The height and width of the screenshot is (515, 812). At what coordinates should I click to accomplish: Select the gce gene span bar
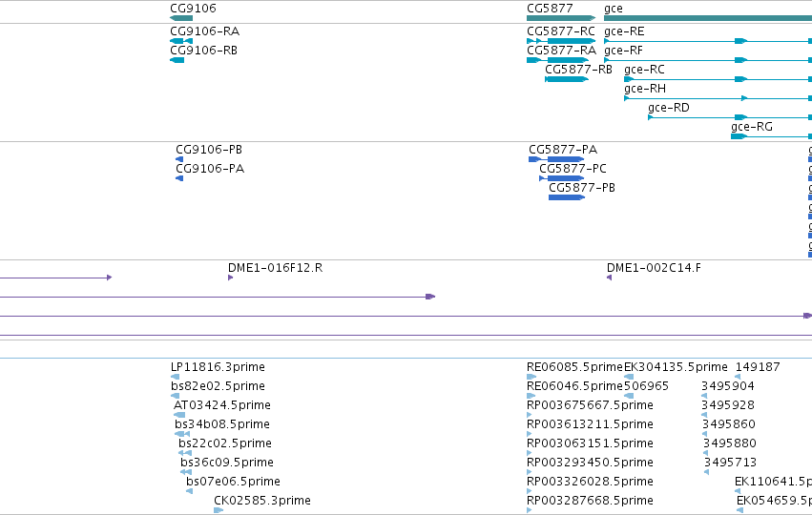pyautogui.click(x=708, y=18)
